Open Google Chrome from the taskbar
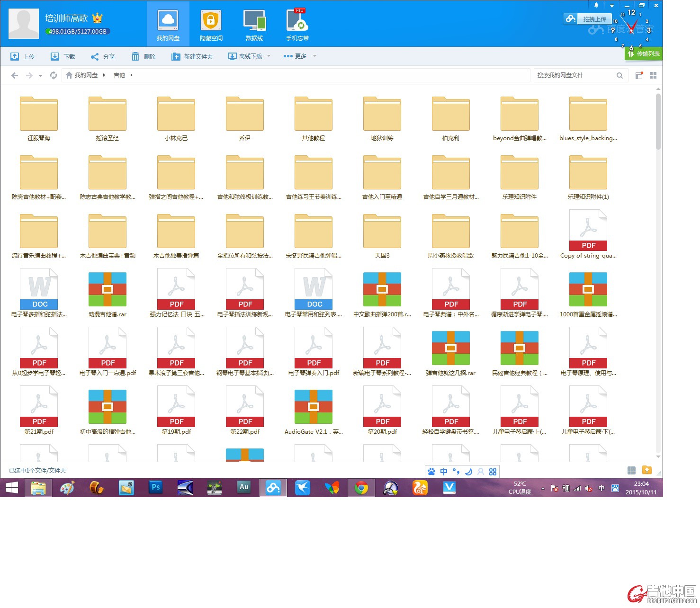This screenshot has width=700, height=608. pyautogui.click(x=361, y=488)
